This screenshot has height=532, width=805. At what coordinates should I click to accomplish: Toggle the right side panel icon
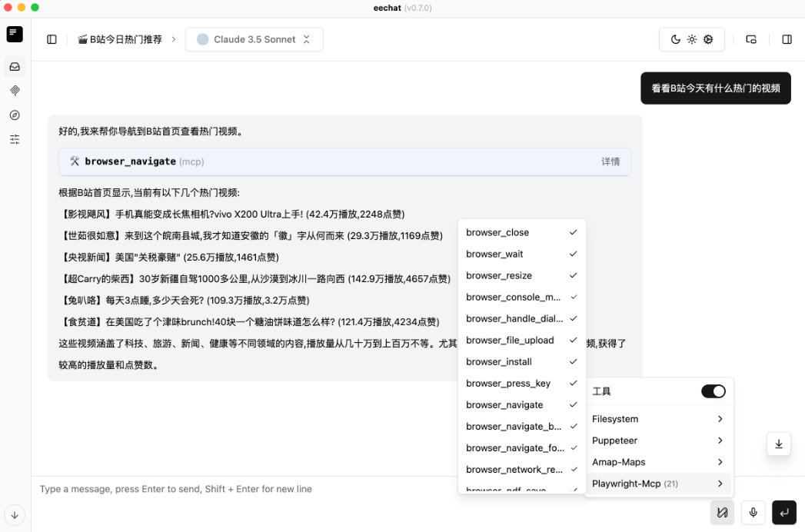787,39
